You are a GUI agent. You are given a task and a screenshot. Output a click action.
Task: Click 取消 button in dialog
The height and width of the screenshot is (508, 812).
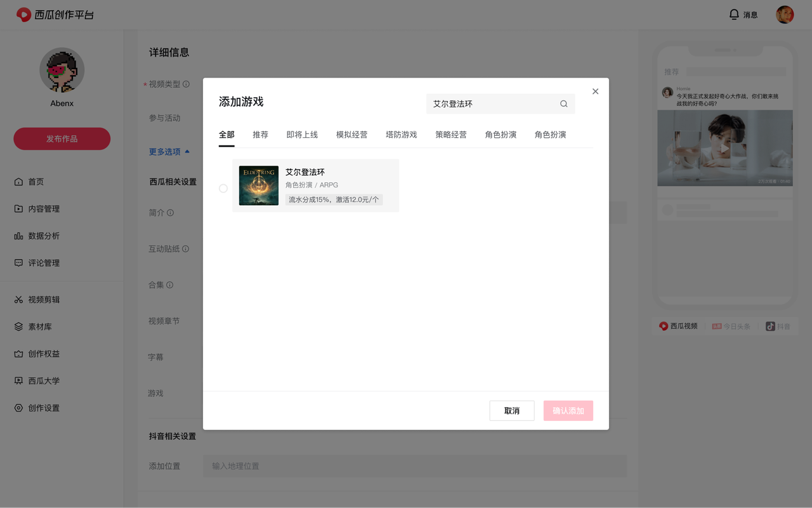(x=512, y=411)
